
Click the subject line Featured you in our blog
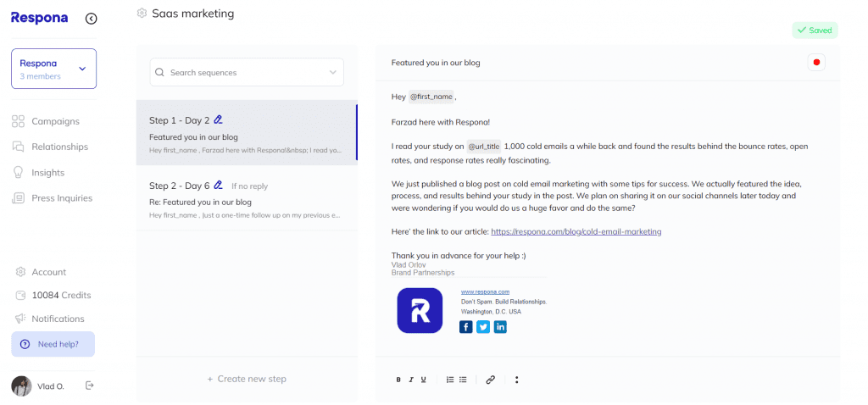click(436, 63)
